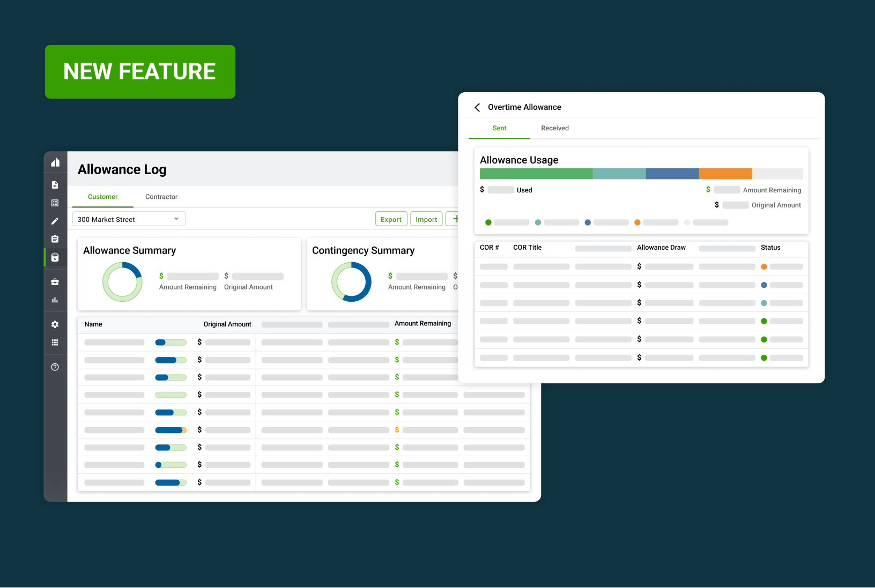
Task: Click the COR # column header
Action: 489,248
